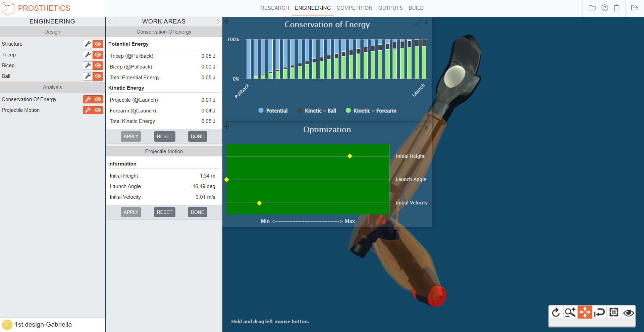Click the fit-to-frame view icon
The width and height of the screenshot is (644, 332).
(x=614, y=313)
